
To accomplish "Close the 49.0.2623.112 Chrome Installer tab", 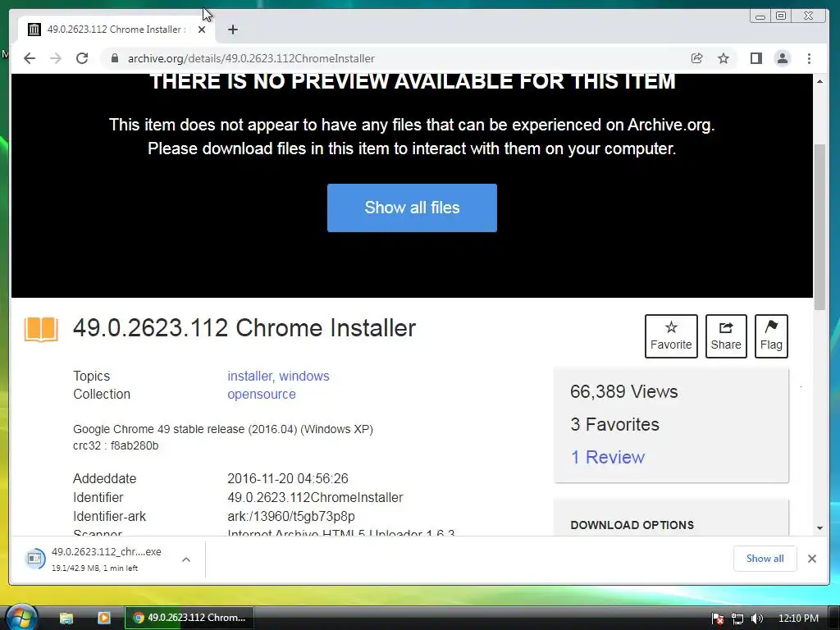I will coord(202,30).
